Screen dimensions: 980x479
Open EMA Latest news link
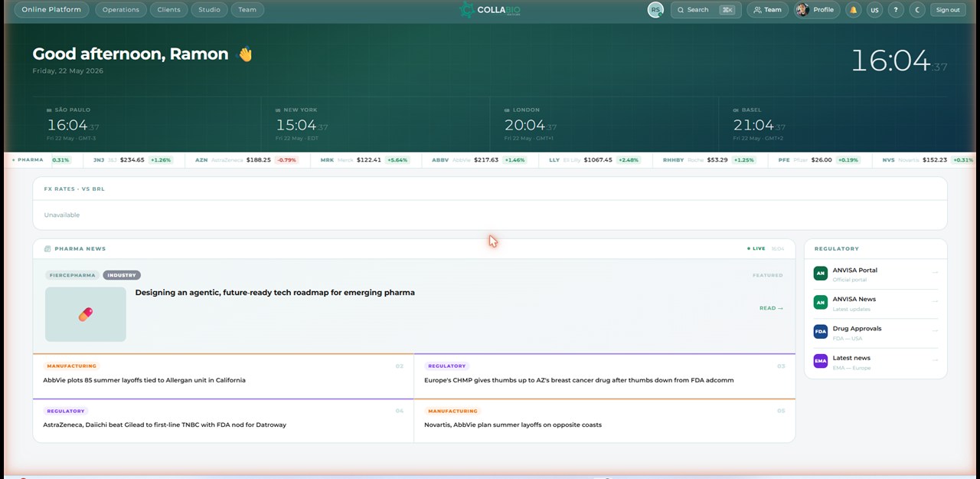coord(875,362)
